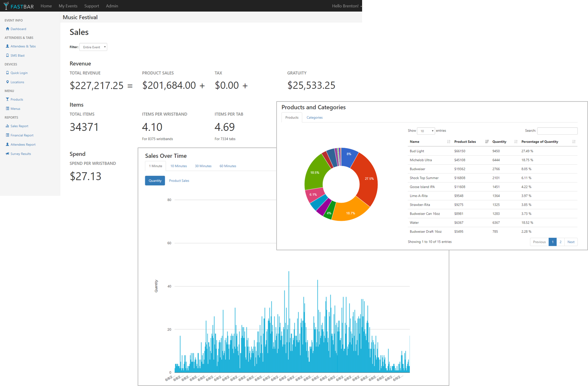The height and width of the screenshot is (386, 588).
Task: Click the Sales Report chart icon
Action: [x=7, y=126]
